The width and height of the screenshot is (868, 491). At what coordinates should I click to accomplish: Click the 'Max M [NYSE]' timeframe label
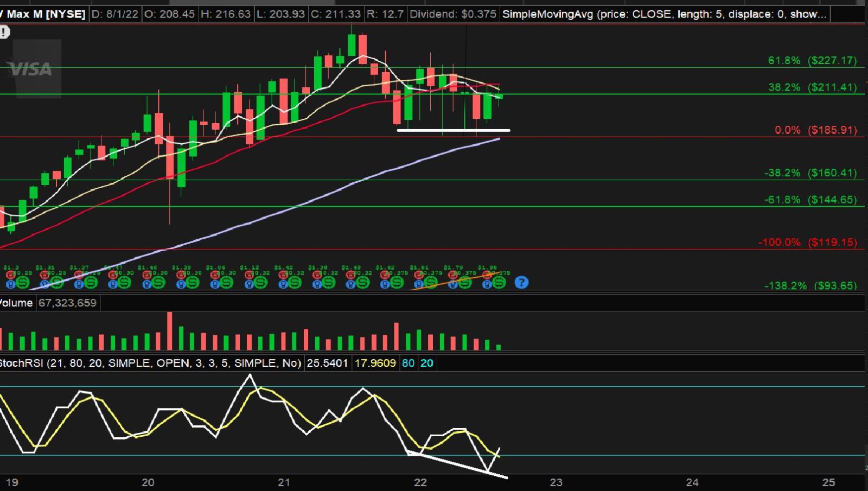46,14
